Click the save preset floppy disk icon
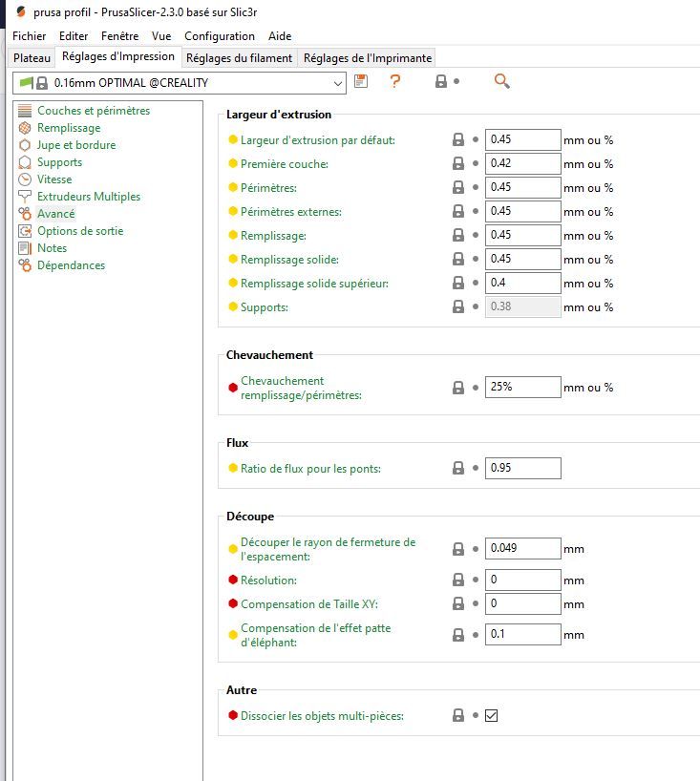Screen dimensions: 700x781 pyautogui.click(x=361, y=81)
